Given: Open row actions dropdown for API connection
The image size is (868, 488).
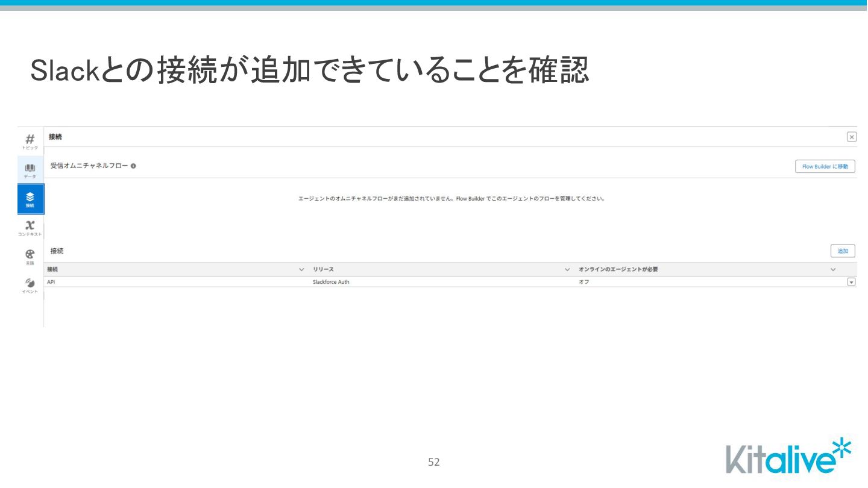Looking at the screenshot, I should tap(851, 282).
